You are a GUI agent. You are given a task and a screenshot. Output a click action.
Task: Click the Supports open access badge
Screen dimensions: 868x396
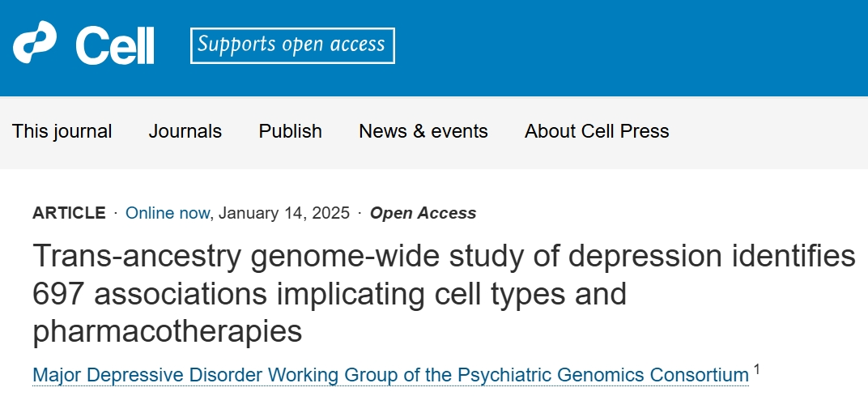coord(292,45)
